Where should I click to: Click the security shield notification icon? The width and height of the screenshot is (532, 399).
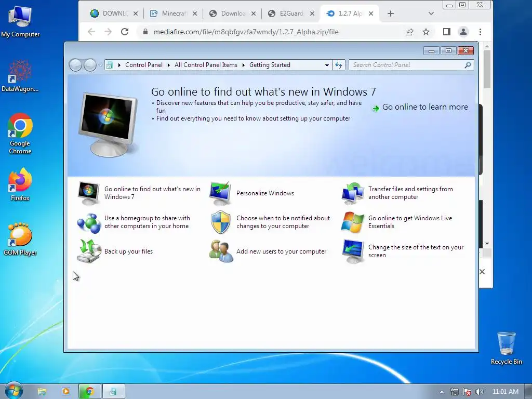click(x=220, y=222)
